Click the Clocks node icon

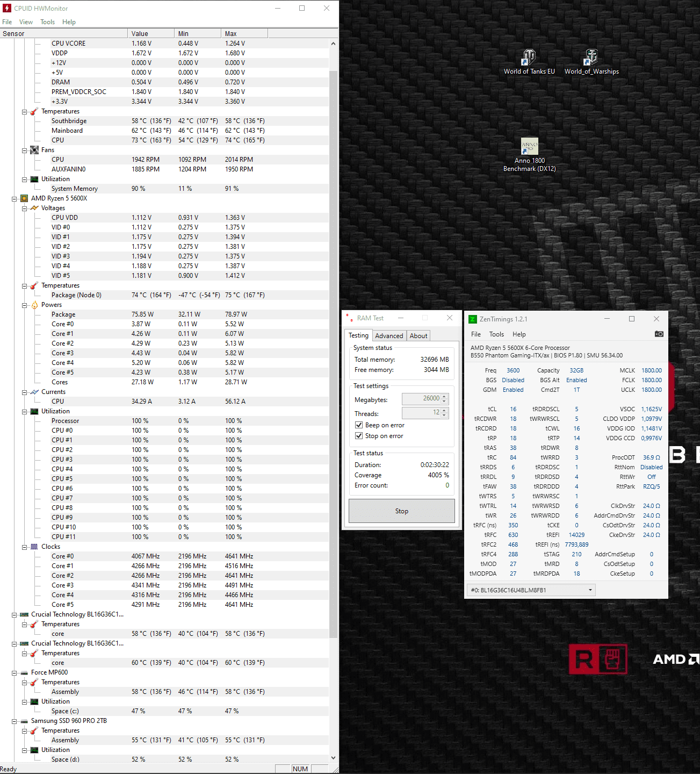click(34, 547)
